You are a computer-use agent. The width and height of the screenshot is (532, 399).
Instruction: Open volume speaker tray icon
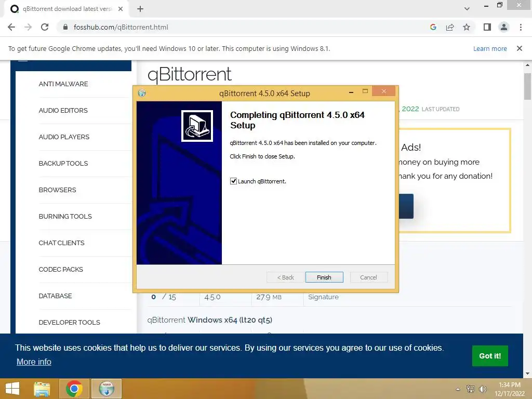click(483, 389)
